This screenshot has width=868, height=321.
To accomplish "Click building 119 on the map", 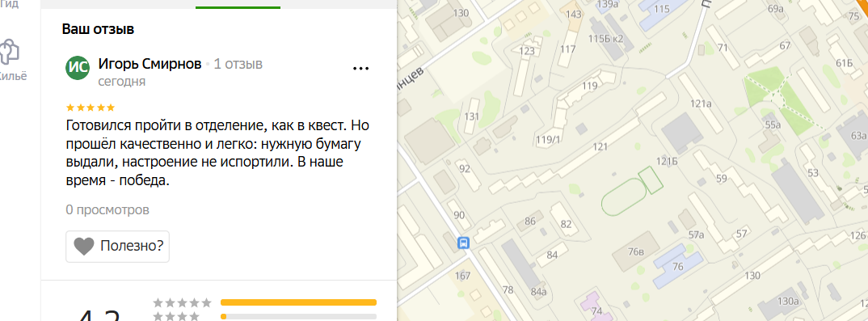I will tap(589, 86).
